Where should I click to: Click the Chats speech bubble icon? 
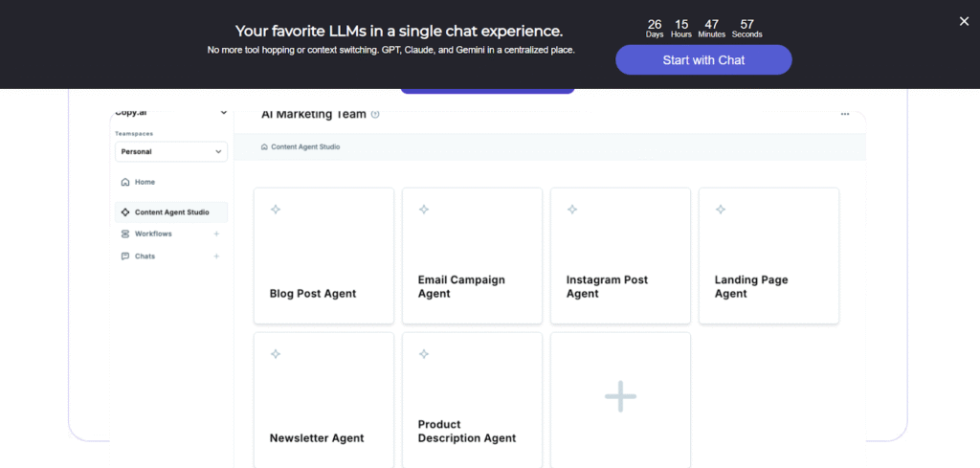click(x=125, y=256)
